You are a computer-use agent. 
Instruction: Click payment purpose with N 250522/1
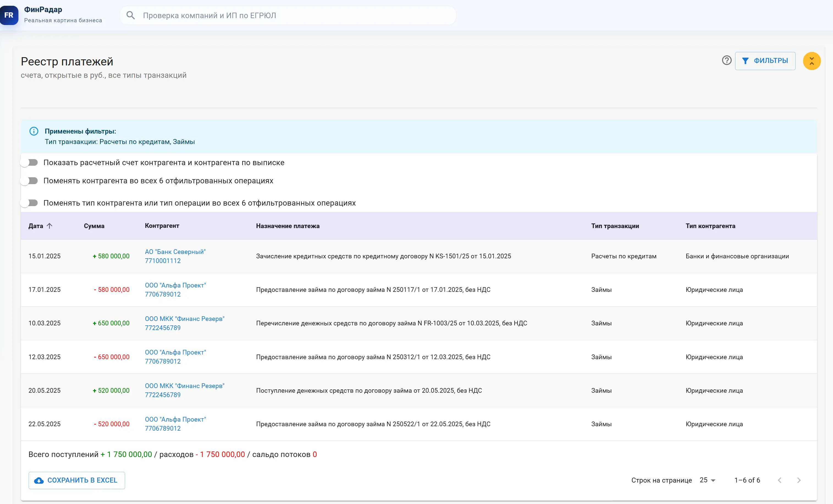[x=373, y=424]
